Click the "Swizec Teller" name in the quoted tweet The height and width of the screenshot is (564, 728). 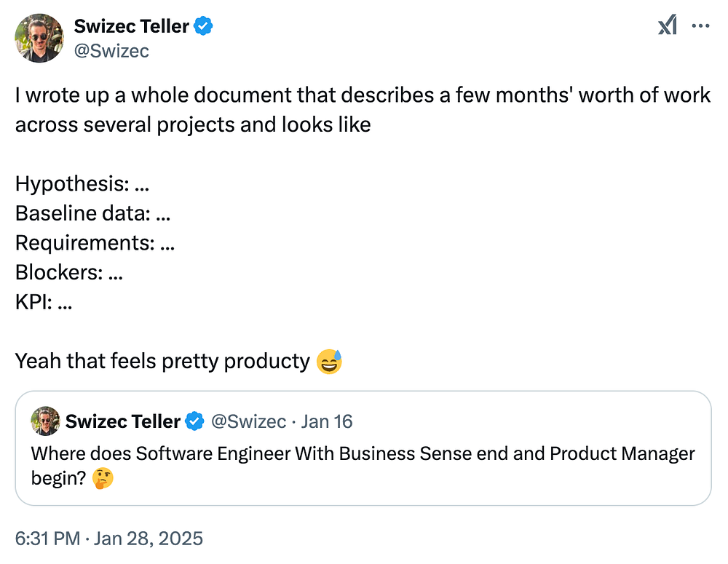(123, 421)
